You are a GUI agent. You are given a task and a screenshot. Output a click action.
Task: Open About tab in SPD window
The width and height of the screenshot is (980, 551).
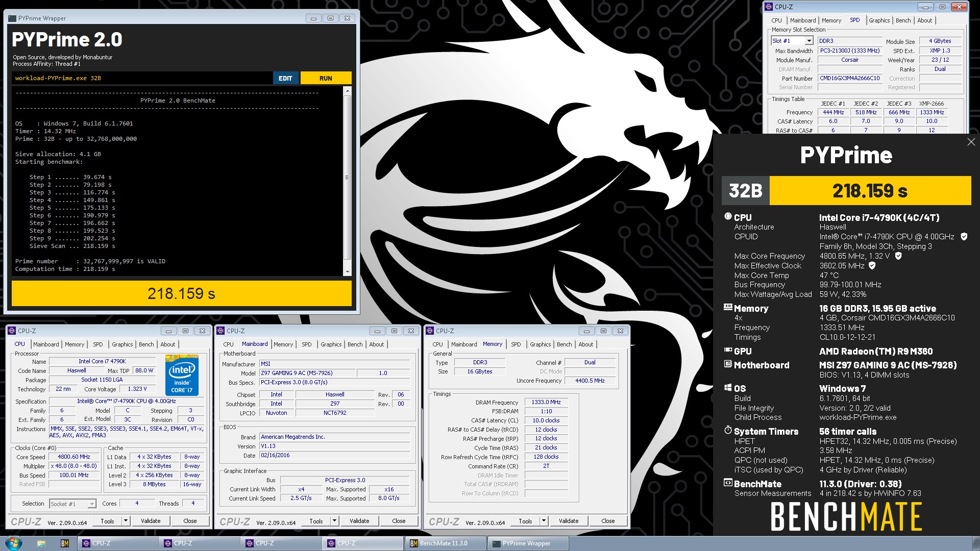pos(924,20)
